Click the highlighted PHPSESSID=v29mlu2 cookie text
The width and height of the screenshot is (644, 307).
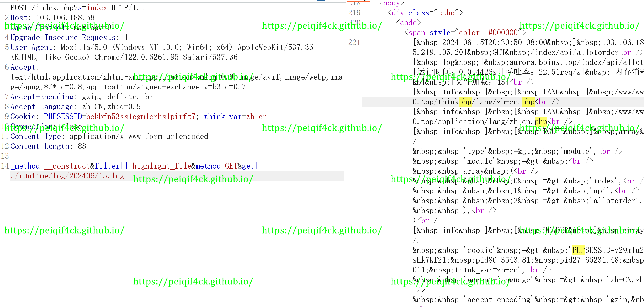[x=608, y=250]
